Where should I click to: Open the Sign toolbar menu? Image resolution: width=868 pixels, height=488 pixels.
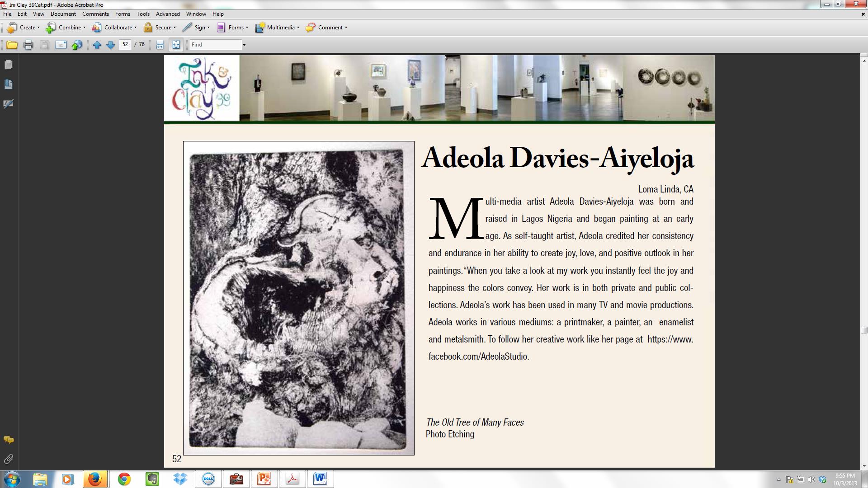click(x=196, y=28)
